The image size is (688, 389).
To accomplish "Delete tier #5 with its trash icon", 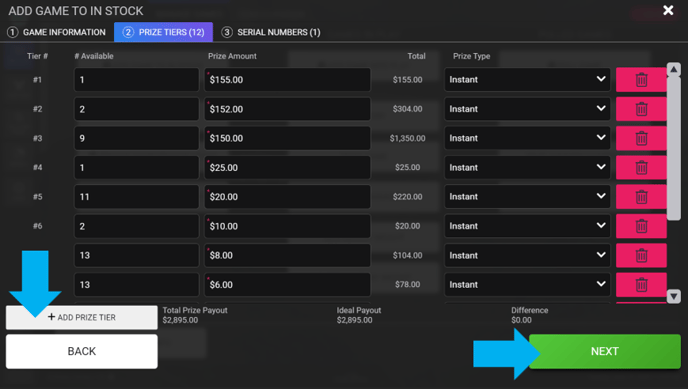I will (641, 196).
